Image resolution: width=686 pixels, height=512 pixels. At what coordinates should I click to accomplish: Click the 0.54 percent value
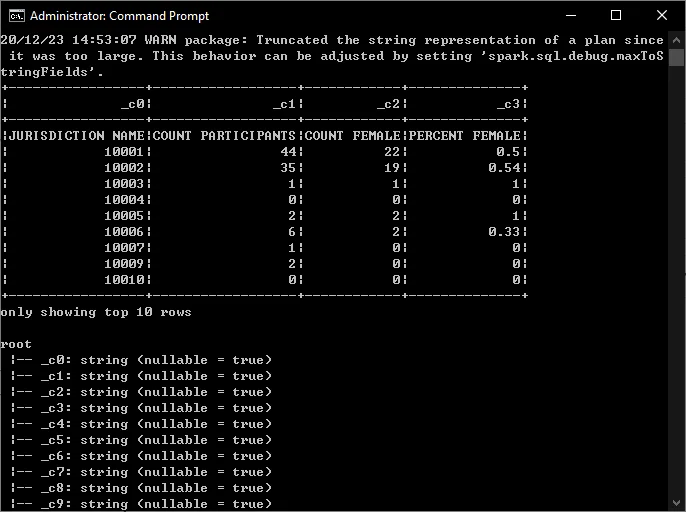tap(505, 168)
